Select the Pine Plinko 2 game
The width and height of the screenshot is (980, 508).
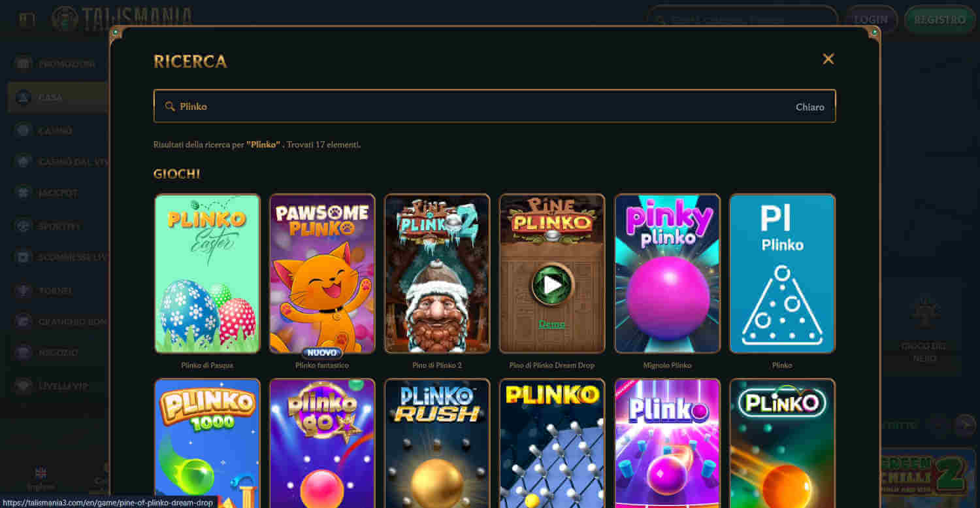437,273
